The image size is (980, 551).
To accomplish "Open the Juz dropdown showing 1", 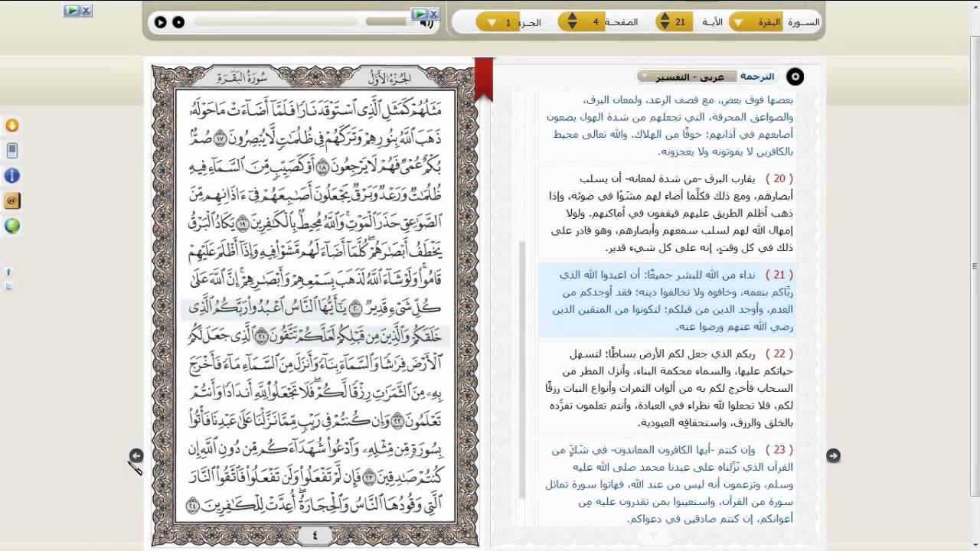I will tap(498, 22).
